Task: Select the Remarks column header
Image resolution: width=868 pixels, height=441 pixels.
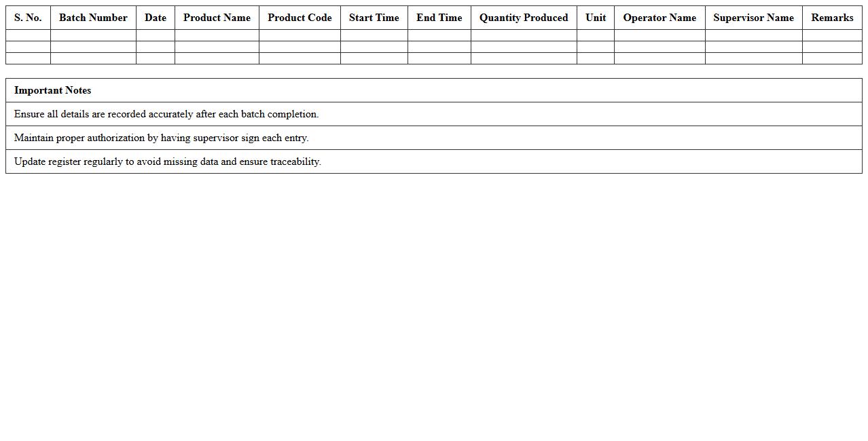Action: (832, 18)
